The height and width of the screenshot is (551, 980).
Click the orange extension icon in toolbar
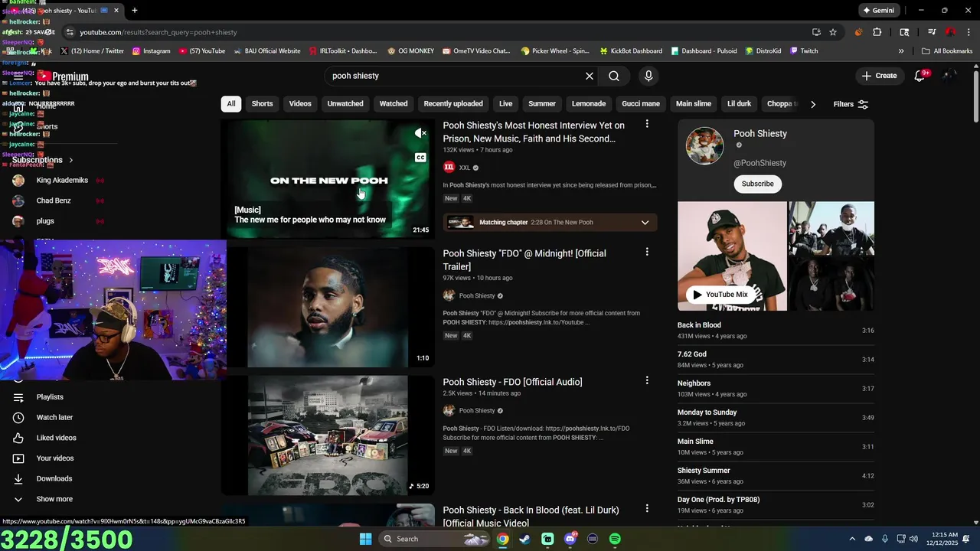coord(858,32)
